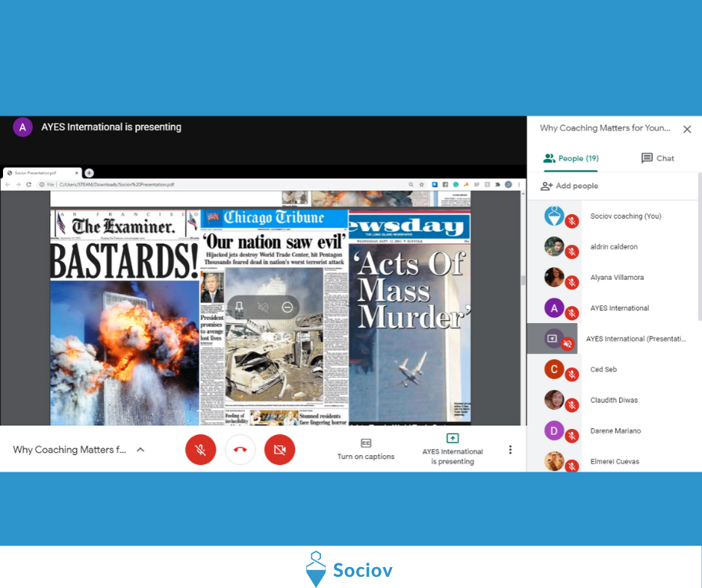Click the remove circle icon on the overlay

click(288, 307)
